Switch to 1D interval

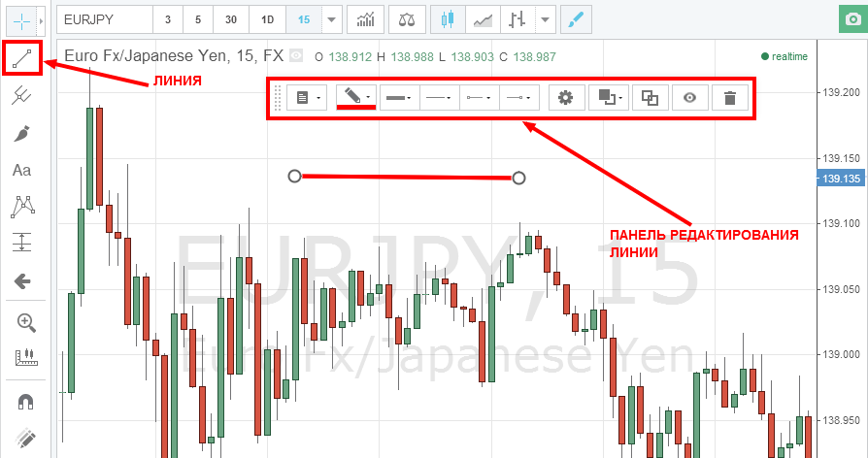point(267,20)
